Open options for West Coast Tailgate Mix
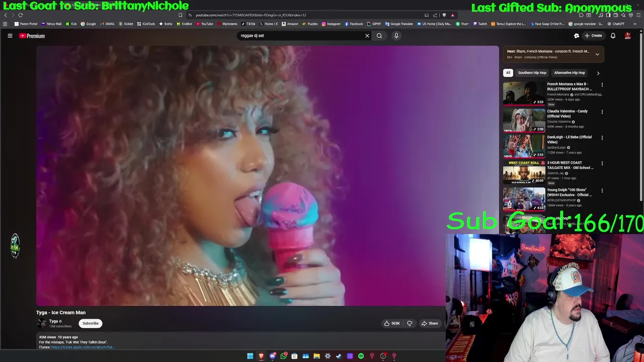This screenshot has width=644, height=362. (602, 163)
